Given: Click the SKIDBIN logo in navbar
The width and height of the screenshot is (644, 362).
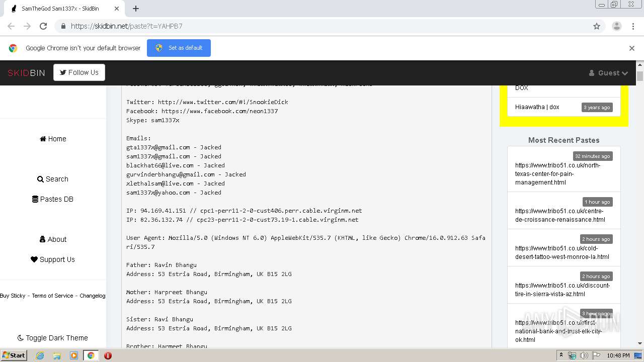Looking at the screenshot, I should point(26,73).
